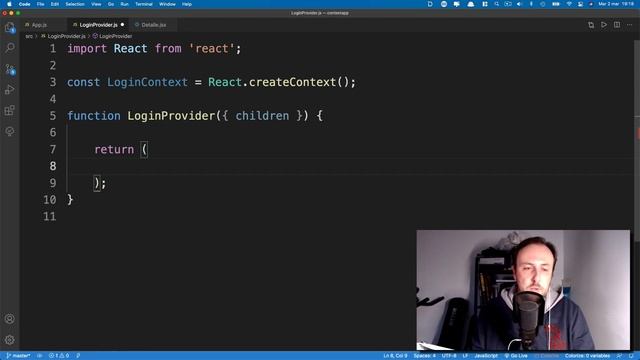This screenshot has width=640, height=360.
Task: Click the sync changes icon beside master branch
Action: coord(40,356)
